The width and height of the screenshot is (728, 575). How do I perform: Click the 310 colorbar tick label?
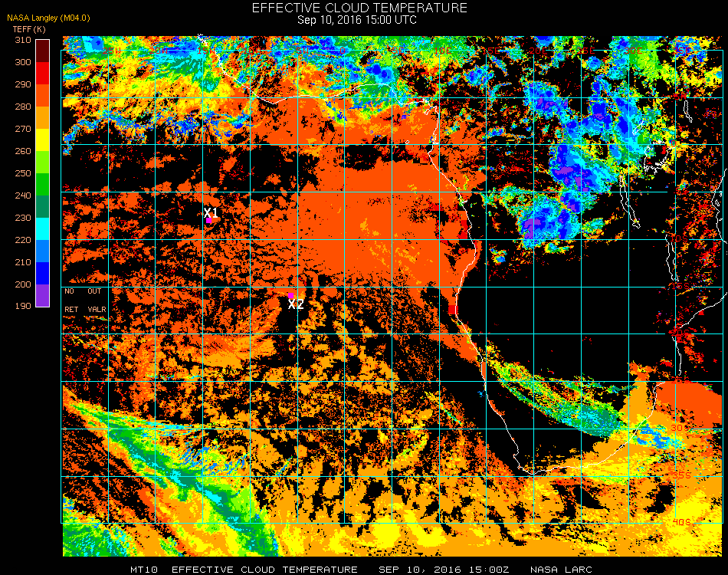click(23, 40)
